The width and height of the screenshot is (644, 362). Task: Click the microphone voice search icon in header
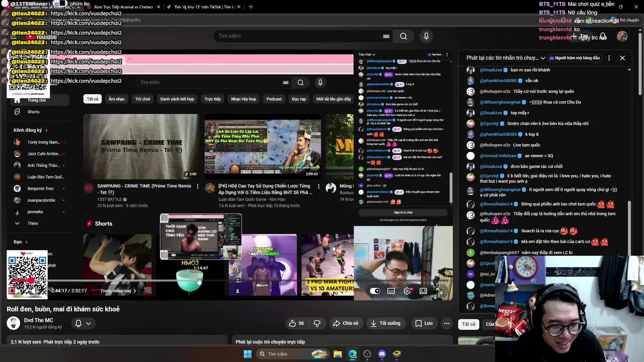click(x=426, y=36)
